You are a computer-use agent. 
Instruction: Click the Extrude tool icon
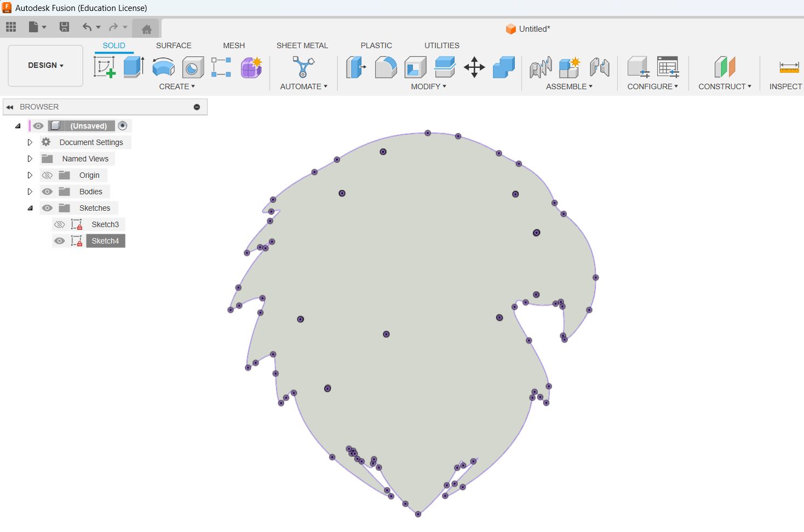pyautogui.click(x=134, y=67)
